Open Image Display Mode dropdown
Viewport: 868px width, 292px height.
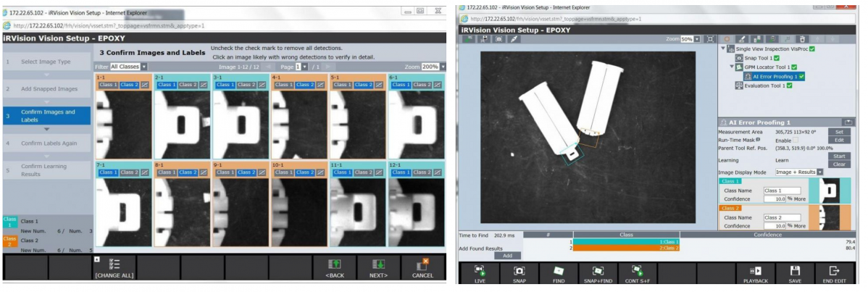799,172
